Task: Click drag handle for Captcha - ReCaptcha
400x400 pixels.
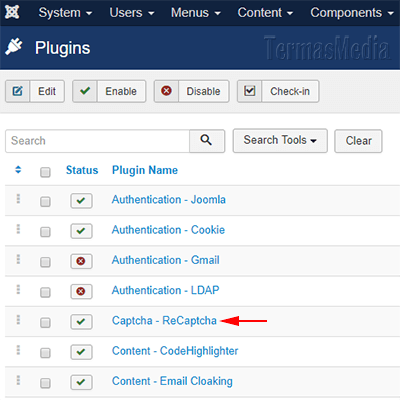Action: tap(18, 320)
